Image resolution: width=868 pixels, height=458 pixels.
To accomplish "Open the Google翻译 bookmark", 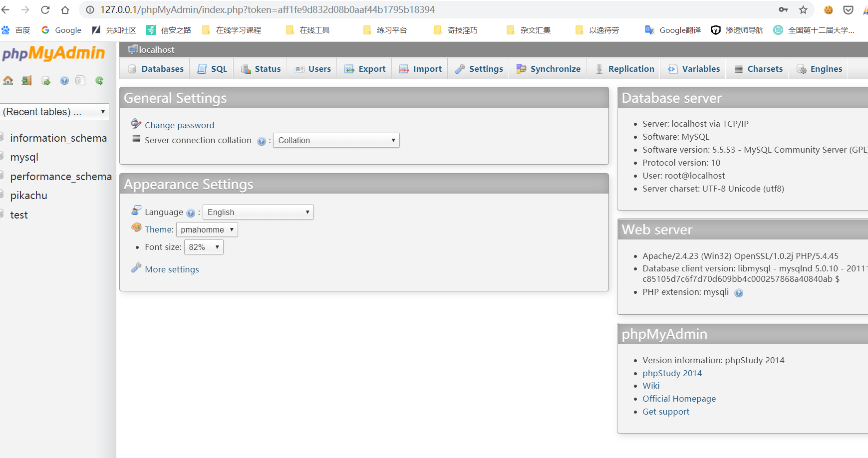I will [673, 30].
